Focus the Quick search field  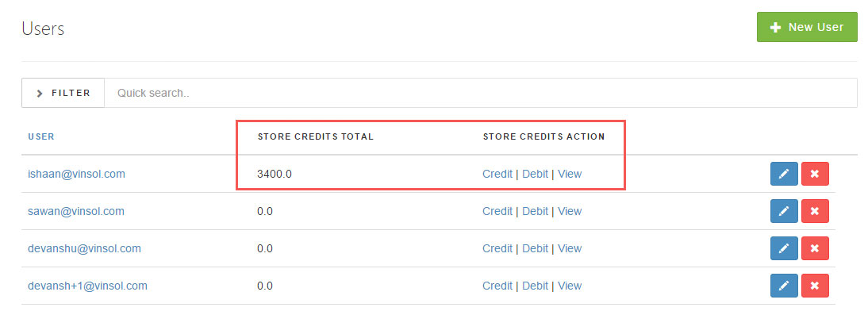(x=481, y=93)
